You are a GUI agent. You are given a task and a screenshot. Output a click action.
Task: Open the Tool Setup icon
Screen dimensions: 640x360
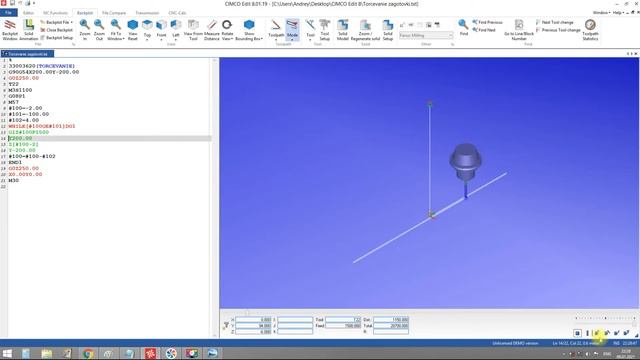(x=324, y=30)
